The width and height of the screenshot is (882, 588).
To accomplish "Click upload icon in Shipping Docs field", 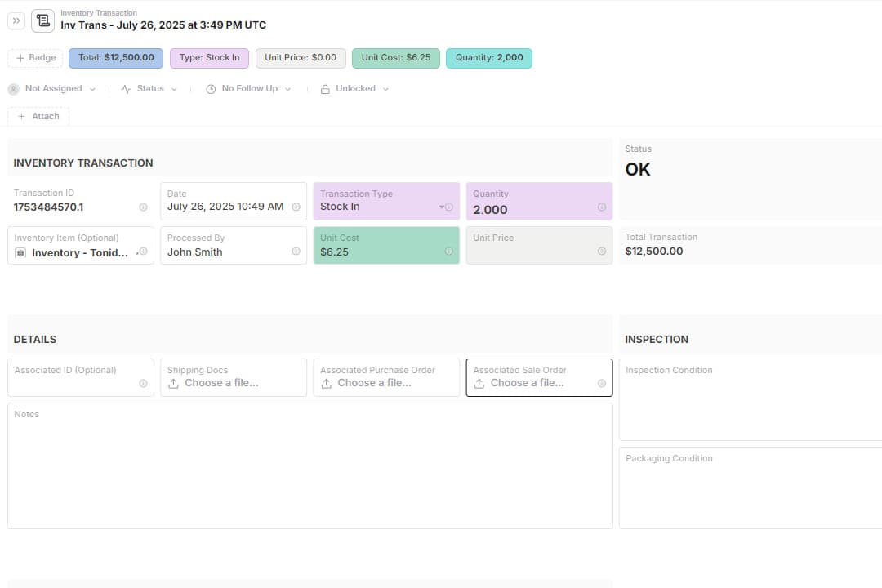I will point(173,383).
